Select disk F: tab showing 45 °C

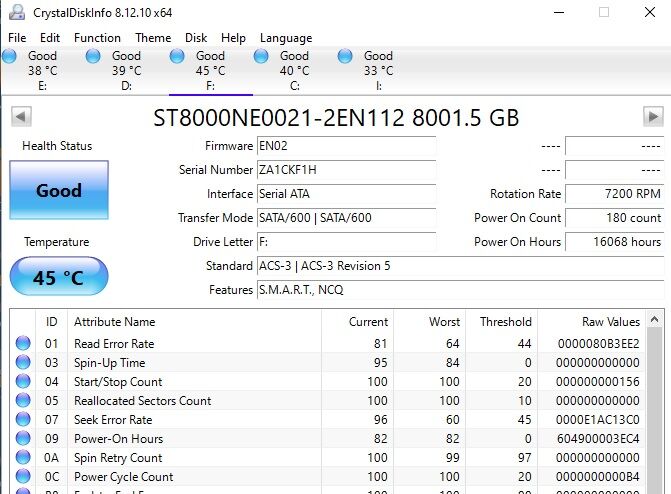point(210,71)
